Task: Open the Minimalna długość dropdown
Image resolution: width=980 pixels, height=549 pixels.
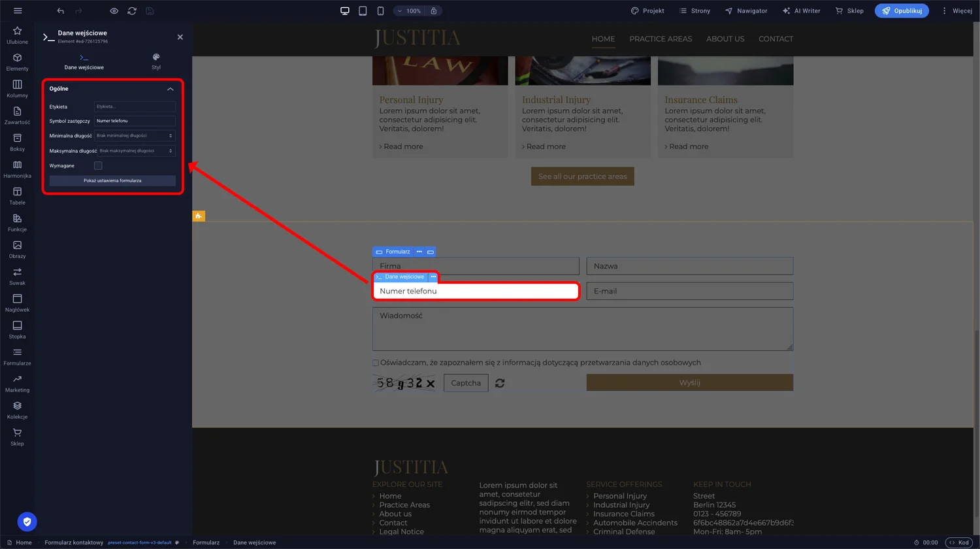Action: point(135,135)
